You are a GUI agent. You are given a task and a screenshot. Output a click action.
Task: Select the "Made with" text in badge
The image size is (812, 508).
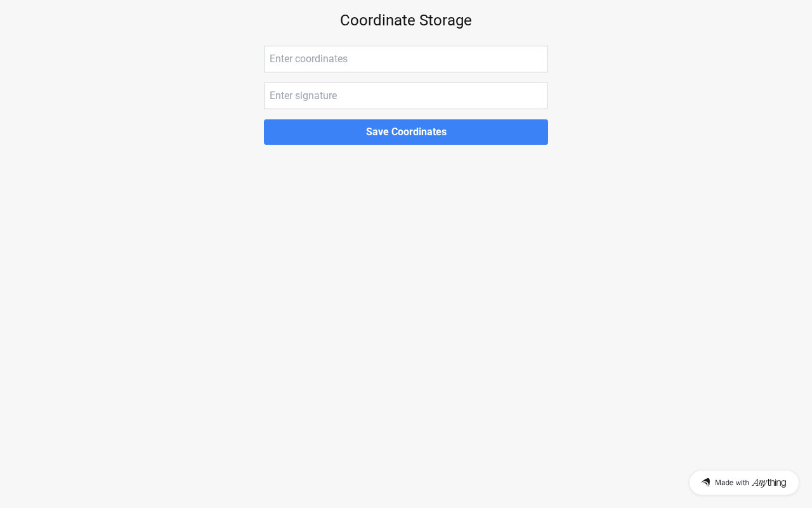pos(731,483)
